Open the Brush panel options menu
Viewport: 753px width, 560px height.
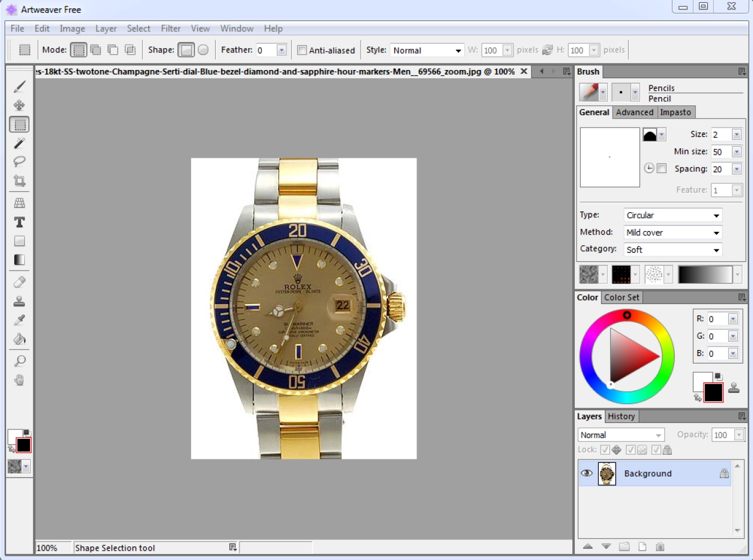point(742,72)
